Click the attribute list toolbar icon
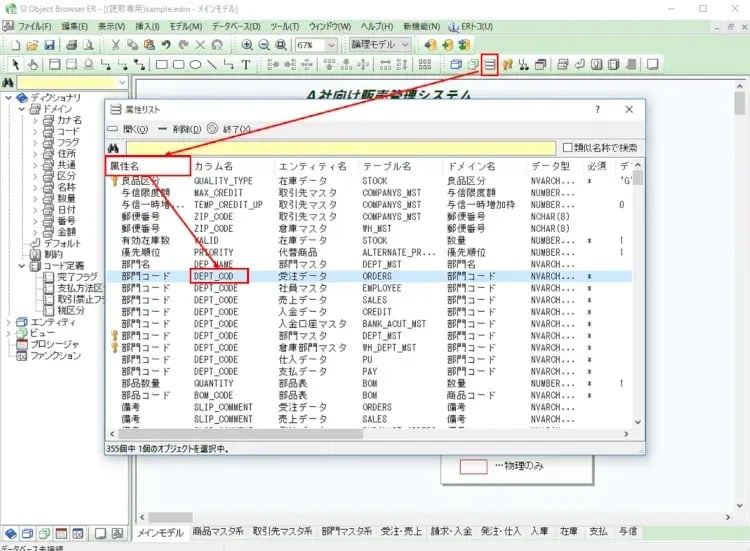Image resolution: width=750 pixels, height=551 pixels. click(489, 65)
